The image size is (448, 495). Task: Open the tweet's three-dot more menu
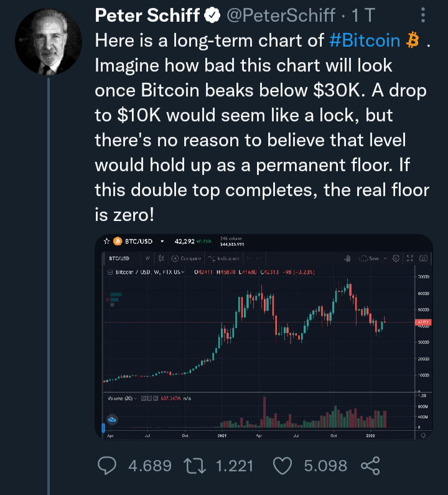[423, 15]
